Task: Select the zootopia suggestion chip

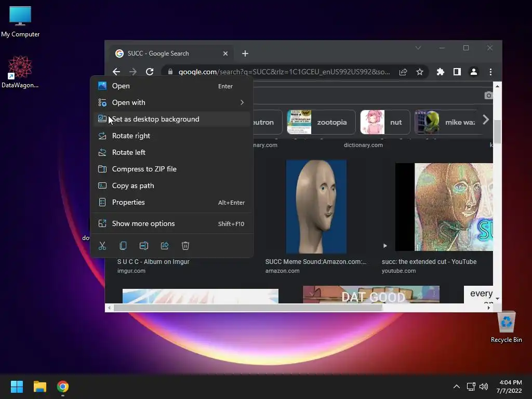Action: [x=321, y=122]
